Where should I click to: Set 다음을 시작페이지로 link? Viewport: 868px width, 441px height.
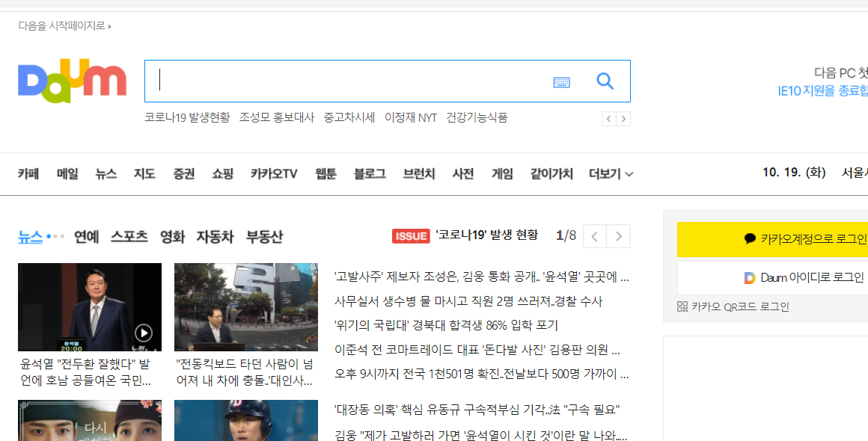(65, 25)
